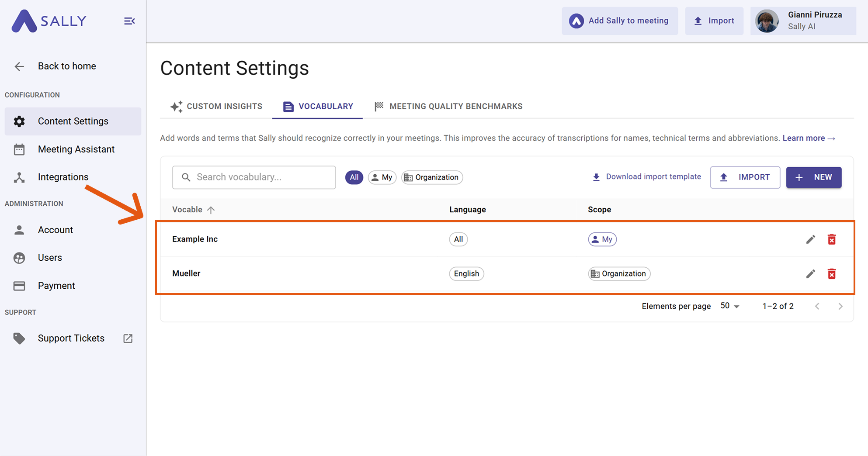
Task: Click the Back to home arrow
Action: pos(19,66)
